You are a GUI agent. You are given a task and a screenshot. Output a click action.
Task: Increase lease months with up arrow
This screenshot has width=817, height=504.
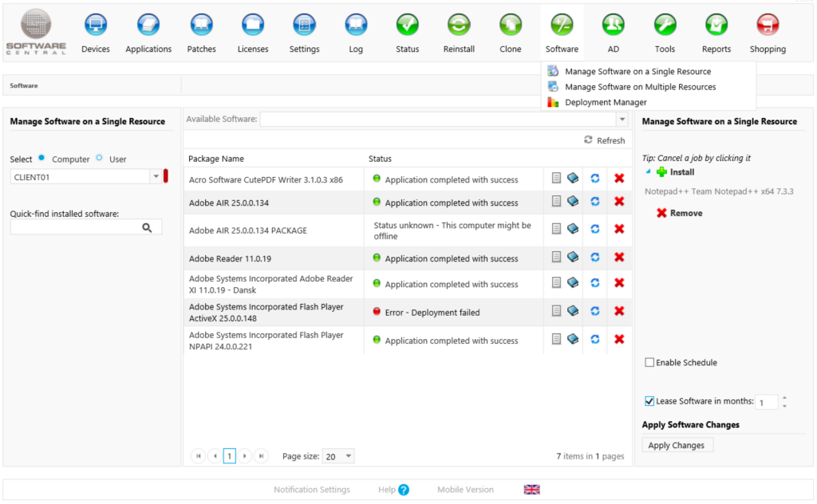click(x=785, y=398)
